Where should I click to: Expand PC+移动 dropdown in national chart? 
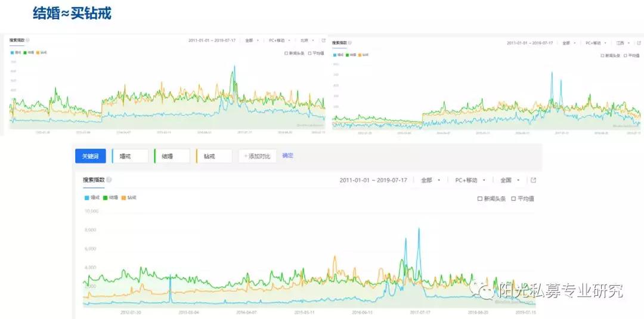tap(470, 180)
